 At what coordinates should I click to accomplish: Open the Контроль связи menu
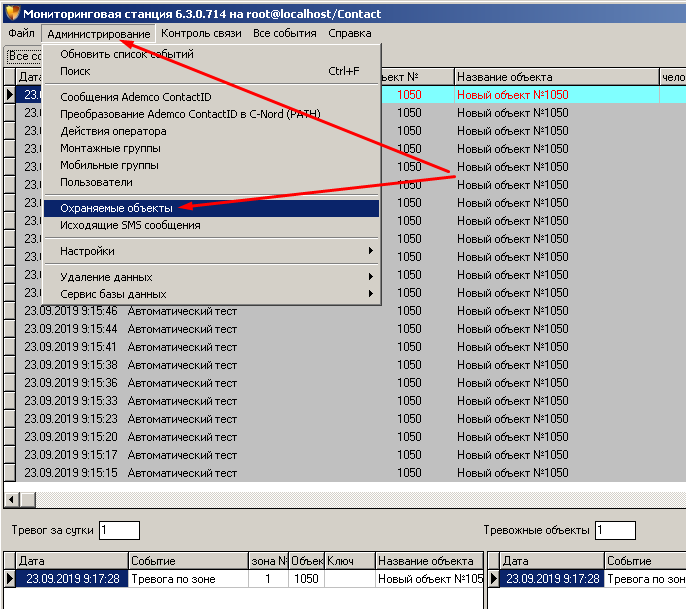click(201, 33)
